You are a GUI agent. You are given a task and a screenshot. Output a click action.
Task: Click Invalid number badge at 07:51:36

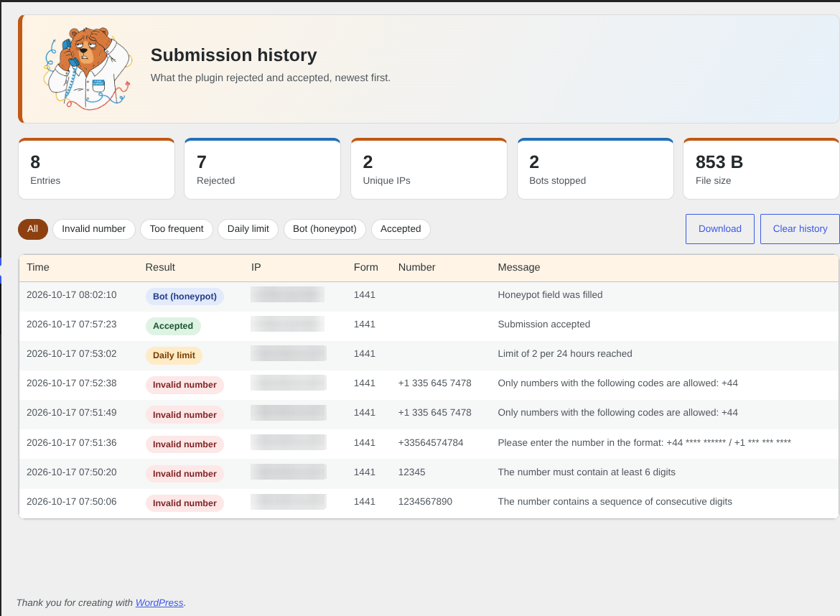185,444
